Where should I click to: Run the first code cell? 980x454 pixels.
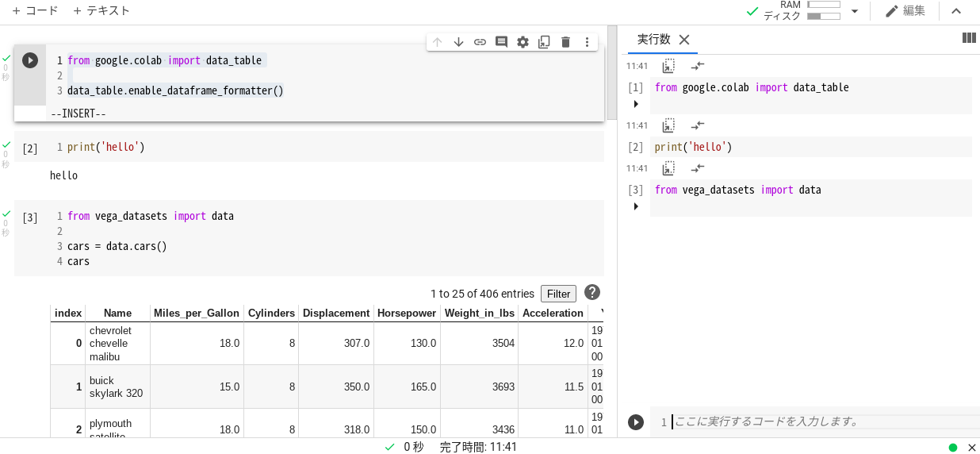pyautogui.click(x=30, y=60)
